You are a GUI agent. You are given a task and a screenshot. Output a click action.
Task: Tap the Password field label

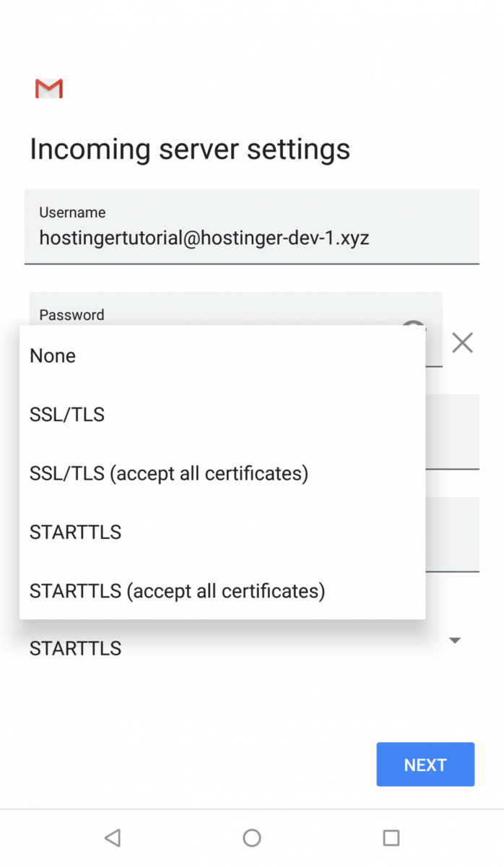[71, 314]
